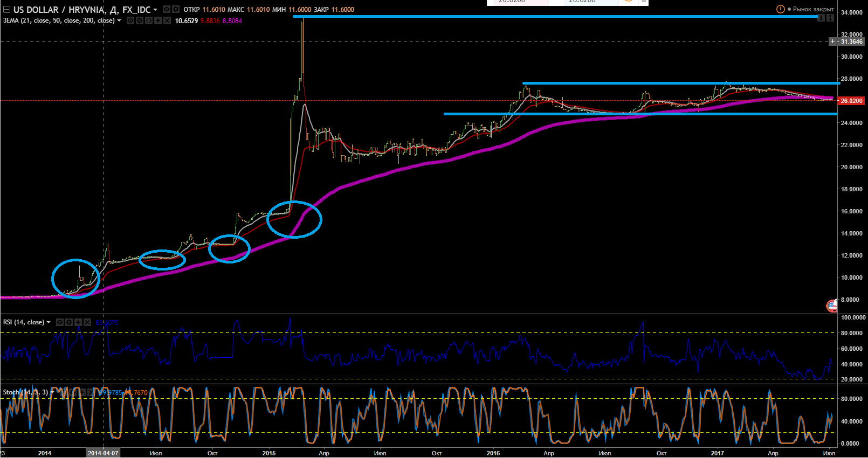Open settings gear for USD/HRYVNIA main series

pos(176,9)
